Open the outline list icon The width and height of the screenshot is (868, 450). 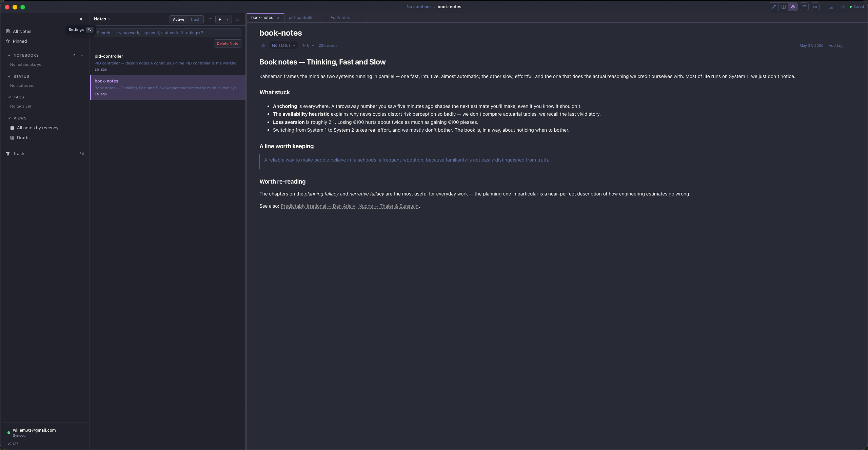(x=804, y=7)
